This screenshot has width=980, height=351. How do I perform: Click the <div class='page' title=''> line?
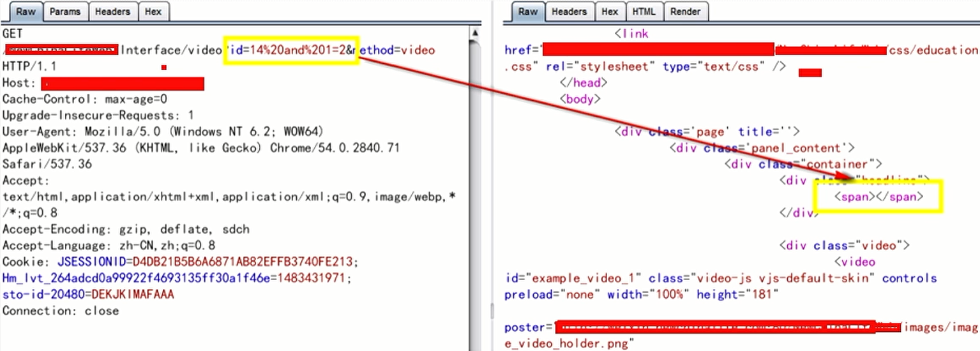(x=707, y=132)
